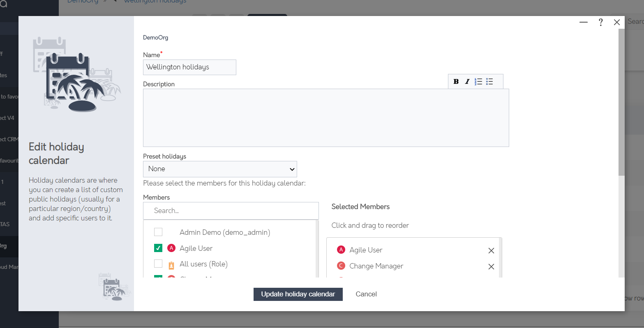
Task: Click the dialog's vertical scrollbar
Action: tap(621, 103)
